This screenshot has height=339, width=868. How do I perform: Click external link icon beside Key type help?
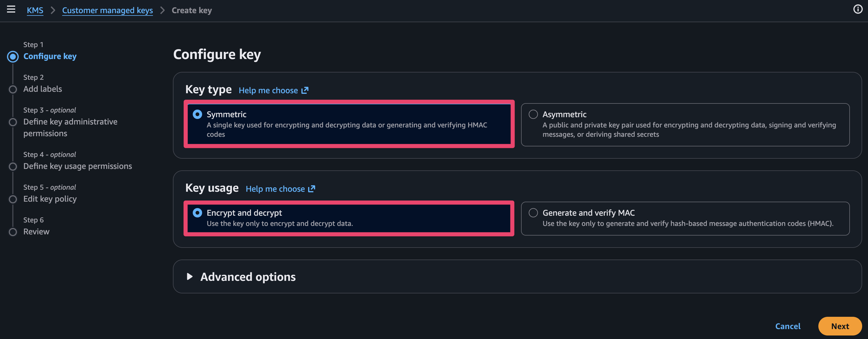[305, 90]
